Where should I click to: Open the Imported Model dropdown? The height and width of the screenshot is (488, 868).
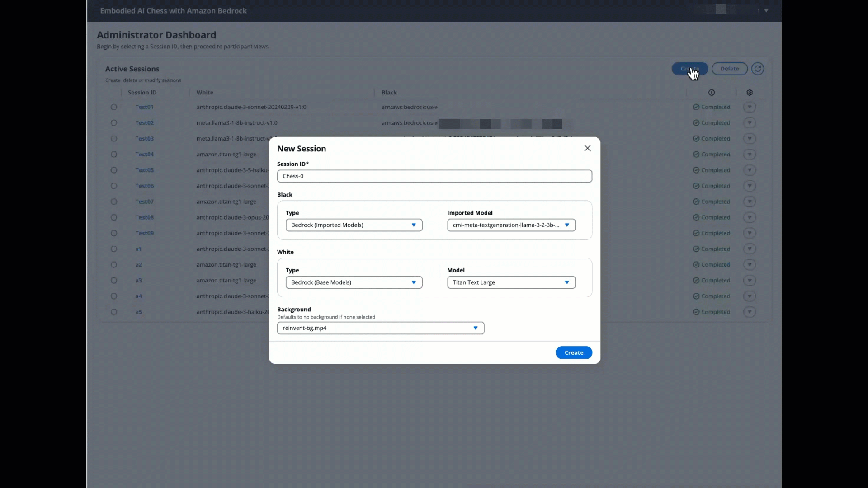coord(511,225)
